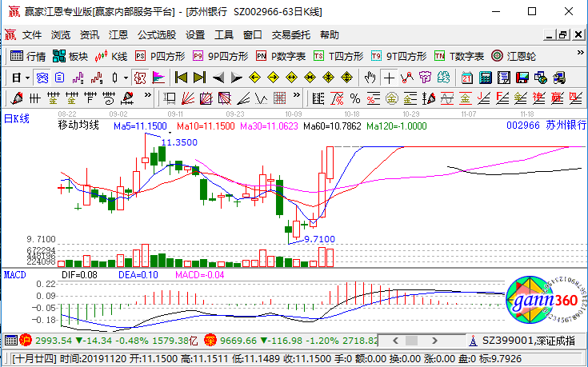The width and height of the screenshot is (588, 367).
Task: Expand the top toolbar overflow chevron
Action: click(x=580, y=53)
